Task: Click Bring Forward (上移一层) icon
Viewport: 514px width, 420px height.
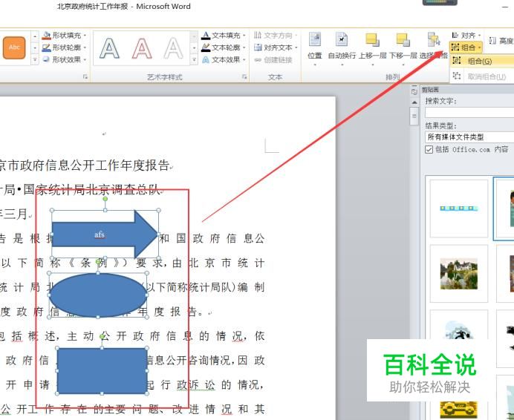Action: (x=372, y=40)
